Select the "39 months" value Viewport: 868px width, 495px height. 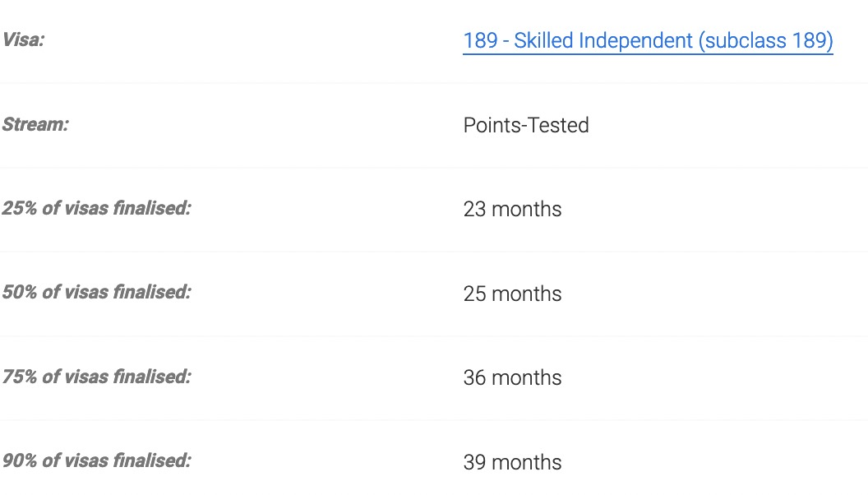click(x=512, y=462)
